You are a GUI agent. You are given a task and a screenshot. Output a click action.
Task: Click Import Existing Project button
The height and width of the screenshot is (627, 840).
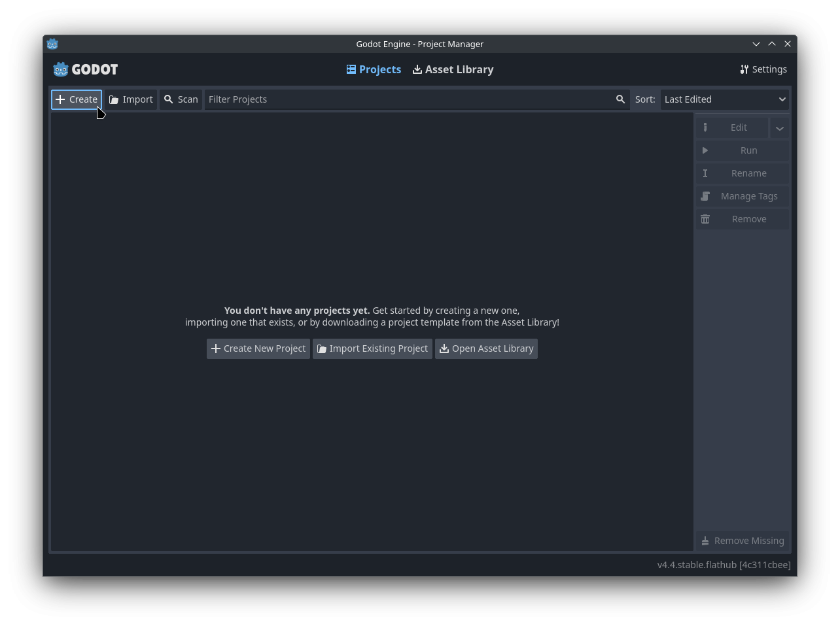tap(372, 348)
